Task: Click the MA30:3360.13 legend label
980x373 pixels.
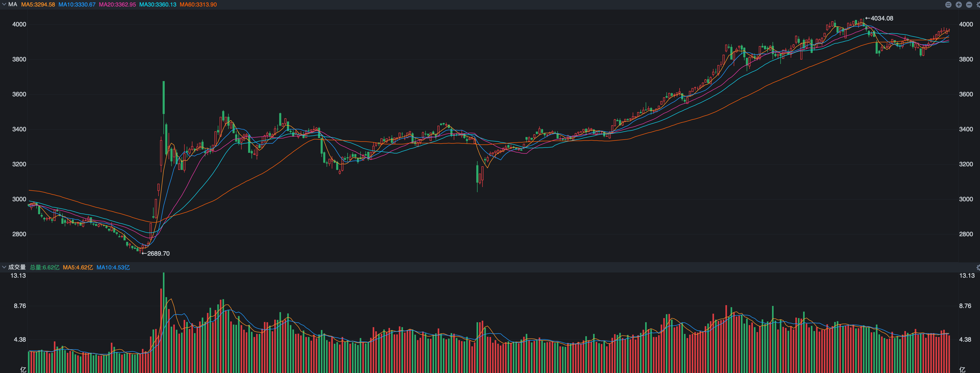Action: (157, 5)
